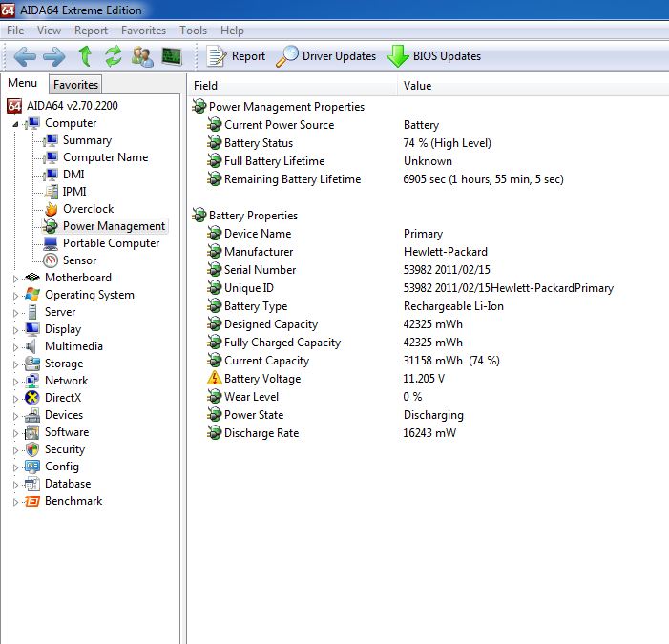Switch to the Favorites tab
669x644 pixels.
pos(75,85)
